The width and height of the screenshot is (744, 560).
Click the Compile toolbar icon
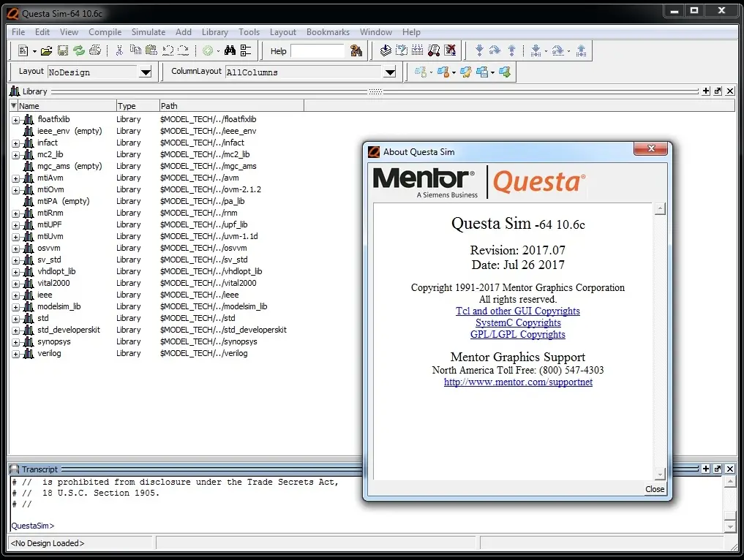(386, 50)
